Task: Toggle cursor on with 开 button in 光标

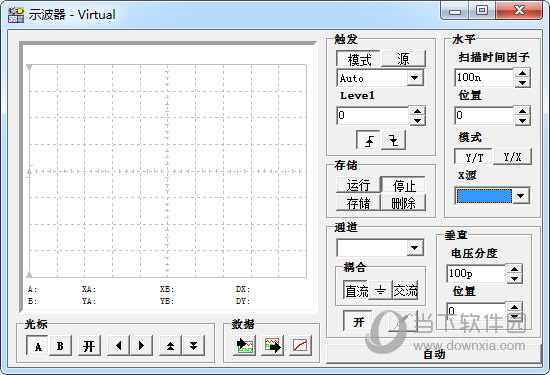Action: 89,346
